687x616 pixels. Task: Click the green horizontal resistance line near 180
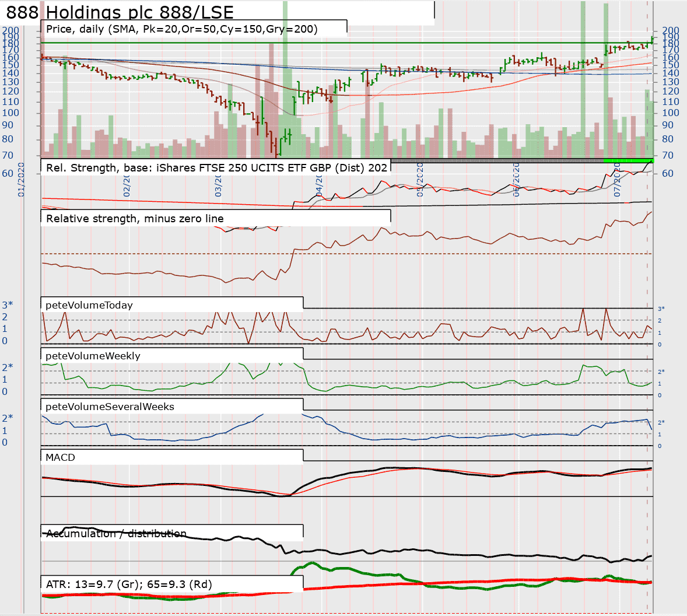(x=347, y=43)
